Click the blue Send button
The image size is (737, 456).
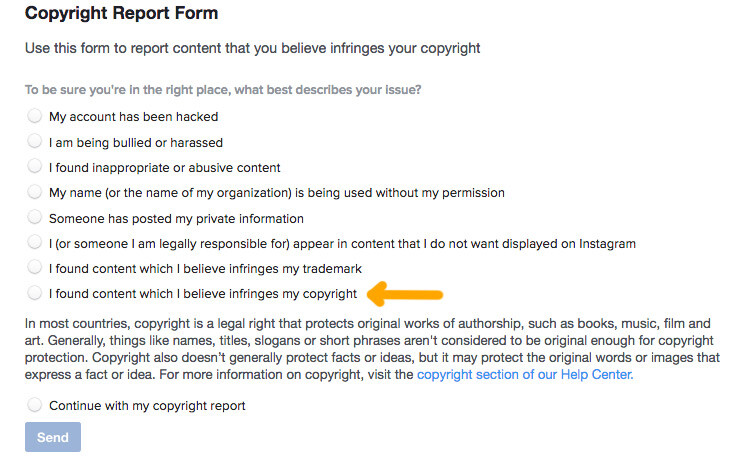[53, 437]
